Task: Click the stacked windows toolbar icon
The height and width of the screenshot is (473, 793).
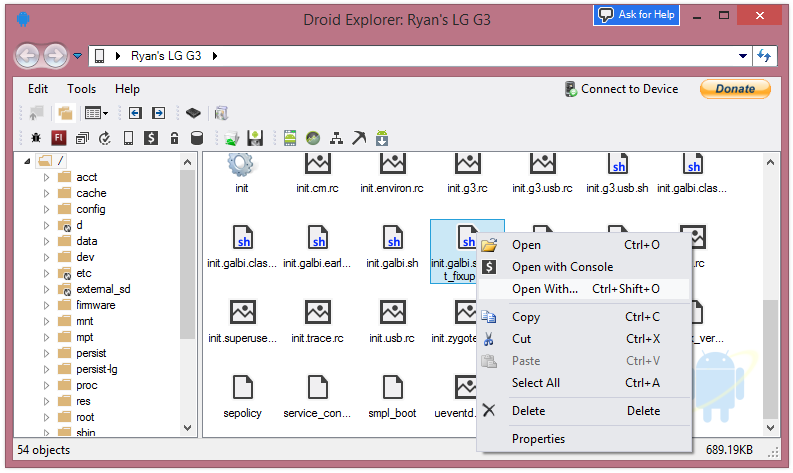Action: tap(82, 138)
